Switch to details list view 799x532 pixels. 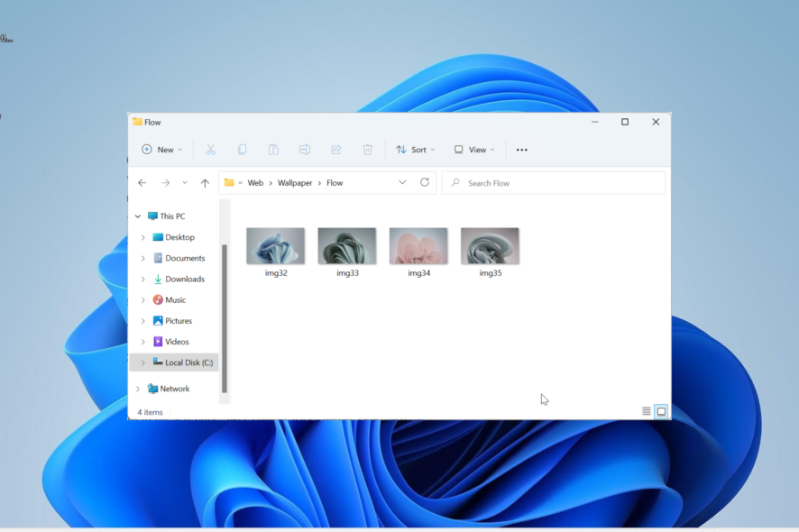coord(646,411)
